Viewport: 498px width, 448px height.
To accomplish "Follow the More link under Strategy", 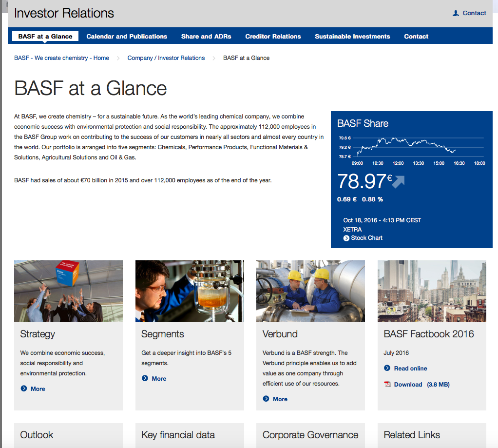I will point(38,389).
